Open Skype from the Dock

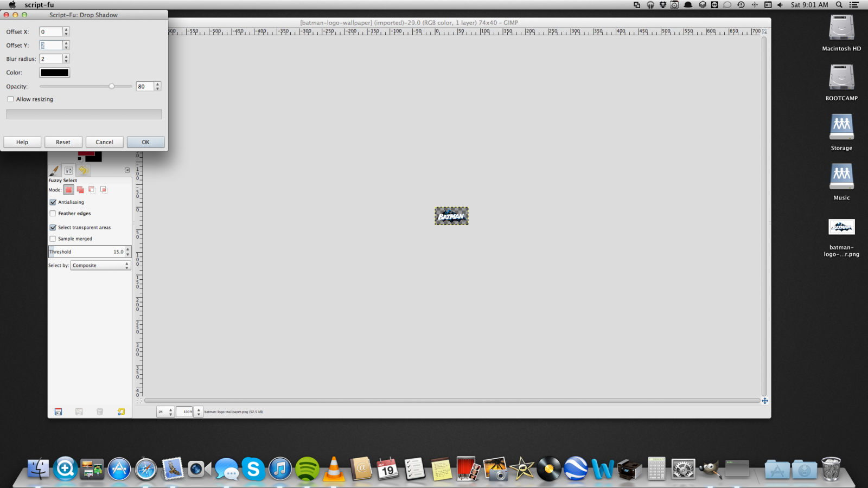coord(253,469)
